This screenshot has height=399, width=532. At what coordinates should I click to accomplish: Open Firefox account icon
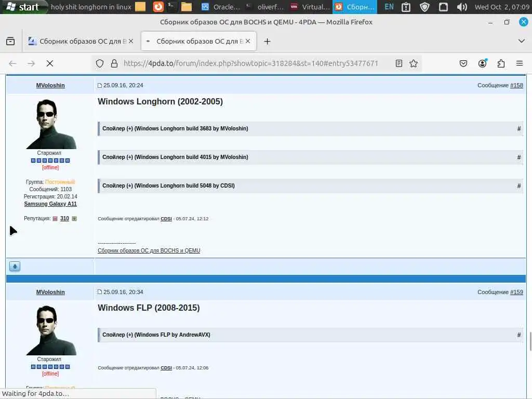[x=483, y=63]
